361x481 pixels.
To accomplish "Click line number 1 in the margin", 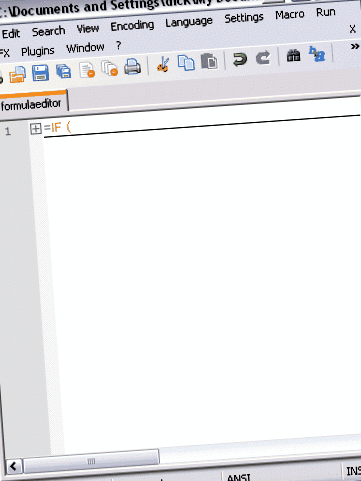I will 8,131.
